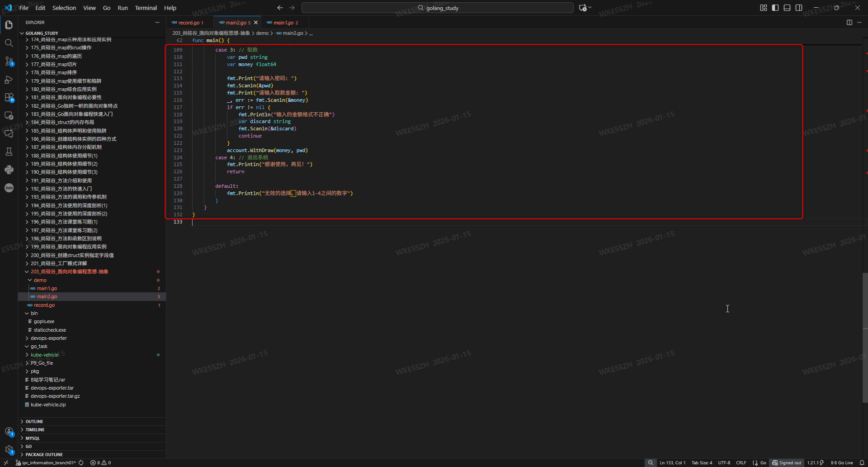Open the Remote Explorer view

tap(9, 115)
